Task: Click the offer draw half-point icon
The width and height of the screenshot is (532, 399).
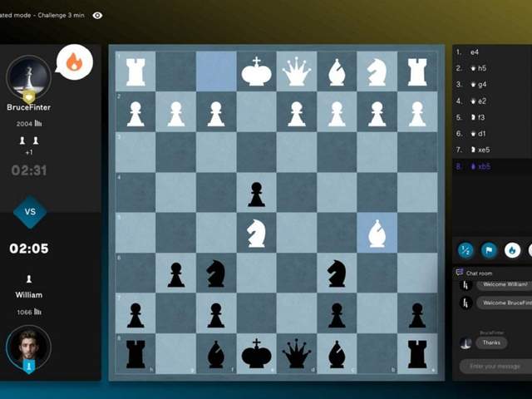Action: [x=465, y=249]
